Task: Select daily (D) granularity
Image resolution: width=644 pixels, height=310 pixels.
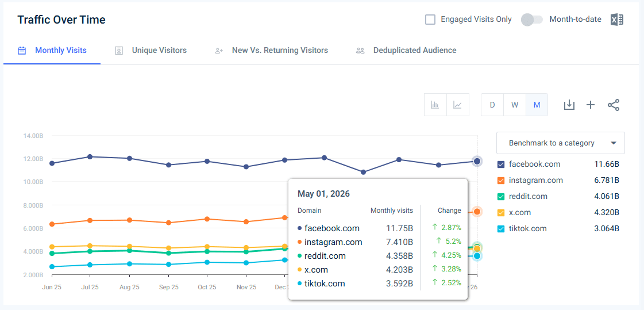Action: click(492, 105)
